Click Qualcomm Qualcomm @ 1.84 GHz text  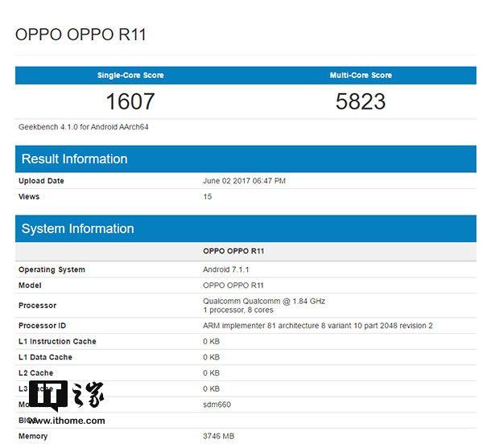click(x=264, y=302)
